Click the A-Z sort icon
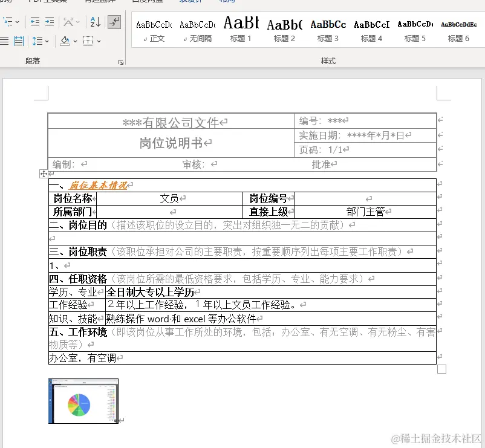This screenshot has width=485, height=448. (96, 22)
